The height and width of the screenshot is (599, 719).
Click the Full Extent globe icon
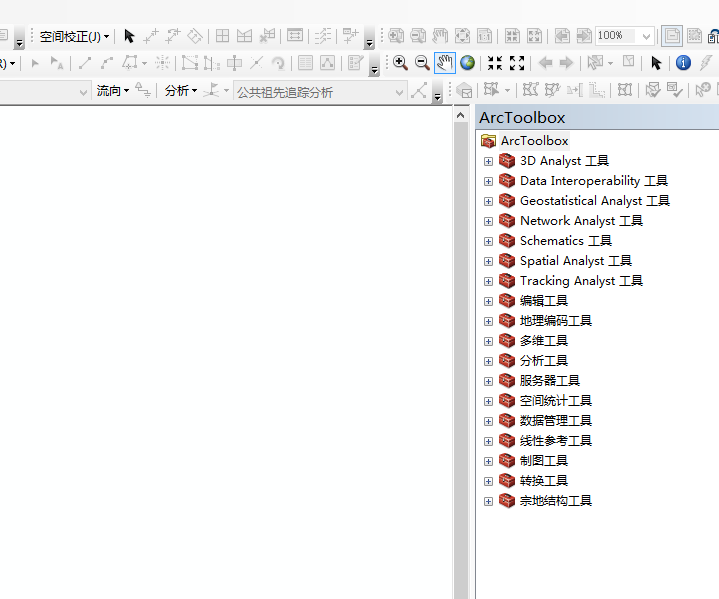pyautogui.click(x=467, y=63)
